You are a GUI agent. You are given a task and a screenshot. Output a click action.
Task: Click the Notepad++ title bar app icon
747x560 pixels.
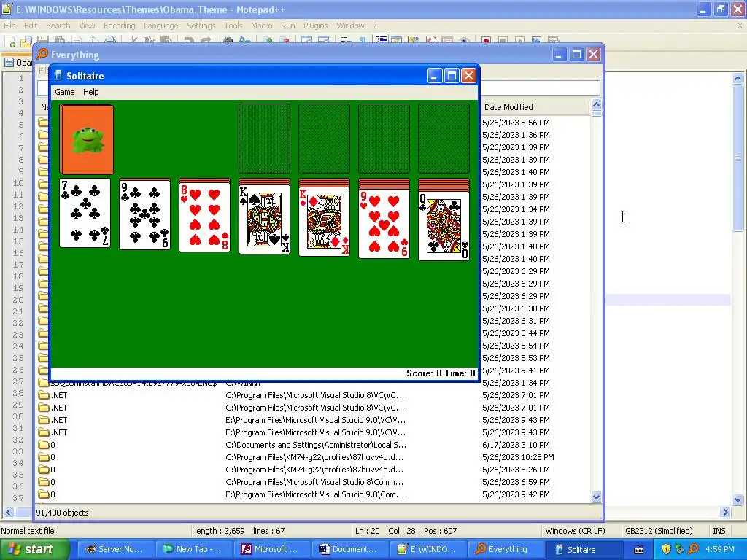pyautogui.click(x=7, y=9)
